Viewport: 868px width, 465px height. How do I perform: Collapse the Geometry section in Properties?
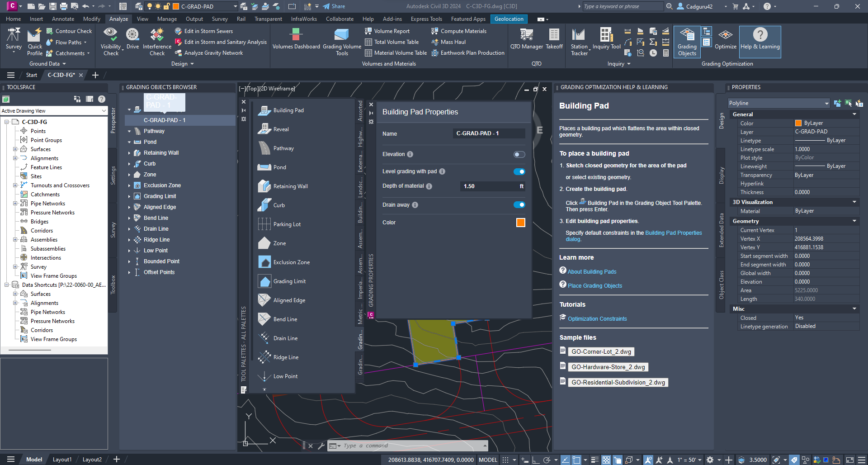[x=854, y=221]
